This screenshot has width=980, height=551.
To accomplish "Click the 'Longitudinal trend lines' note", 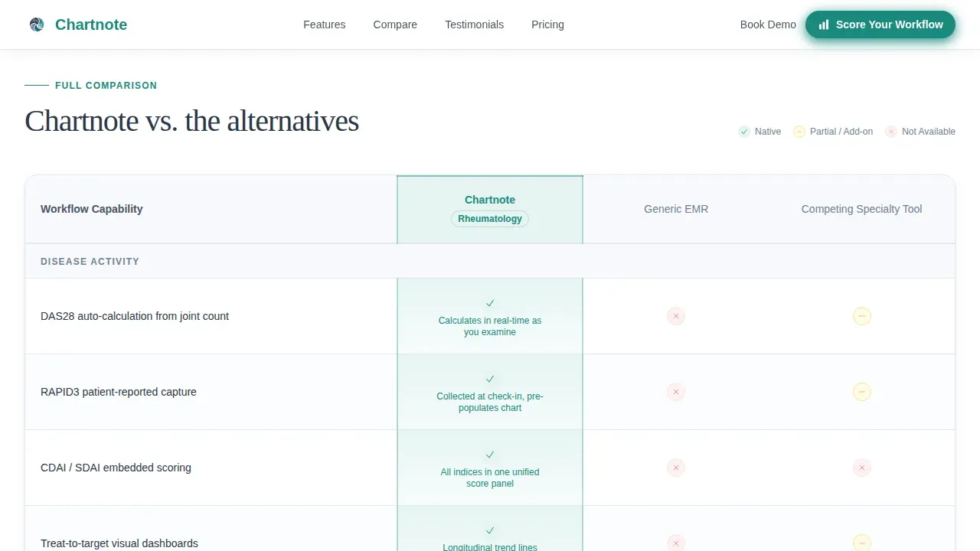I will pos(490,547).
